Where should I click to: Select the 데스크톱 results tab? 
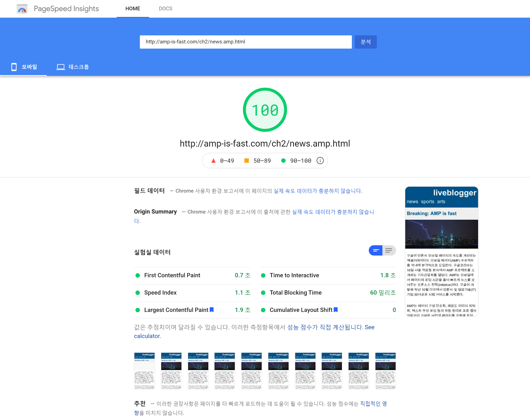coord(73,67)
